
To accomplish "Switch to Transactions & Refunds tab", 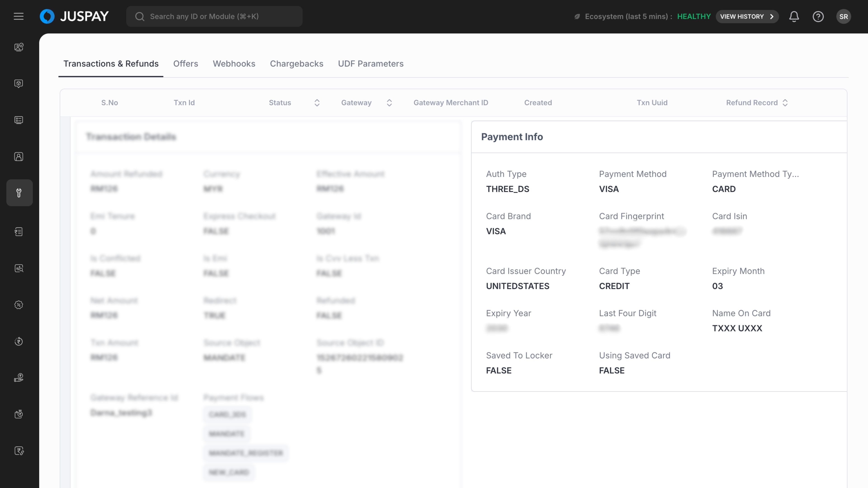I will tap(111, 64).
